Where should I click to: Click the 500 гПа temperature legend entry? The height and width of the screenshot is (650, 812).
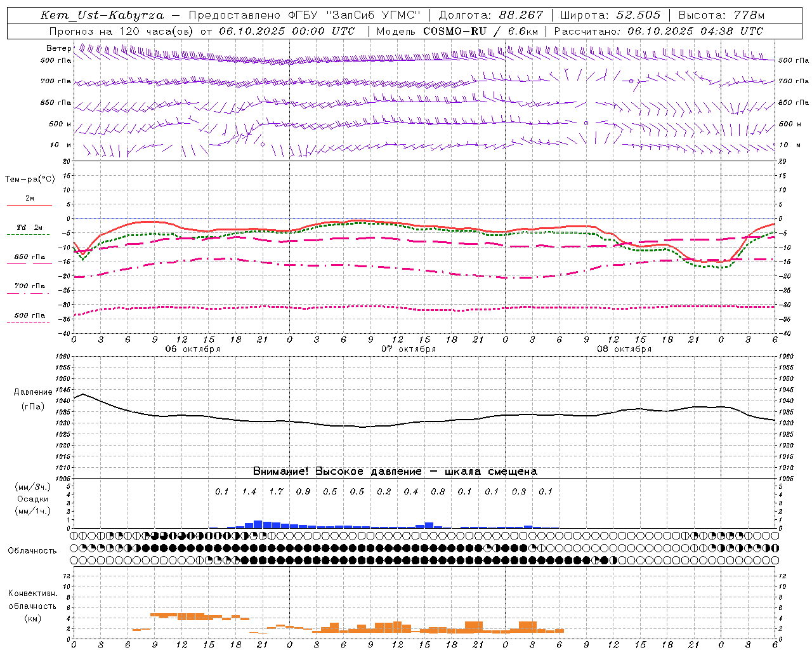[x=29, y=315]
